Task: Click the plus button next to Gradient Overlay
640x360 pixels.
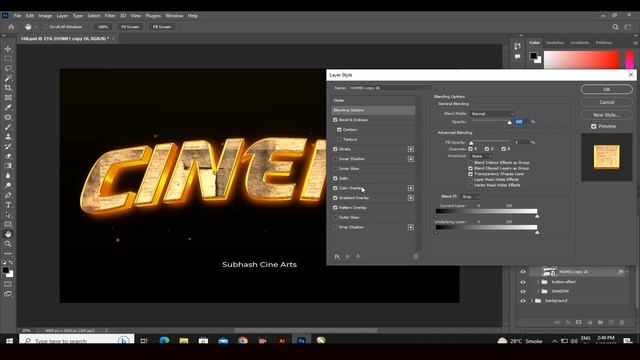Action: click(411, 198)
